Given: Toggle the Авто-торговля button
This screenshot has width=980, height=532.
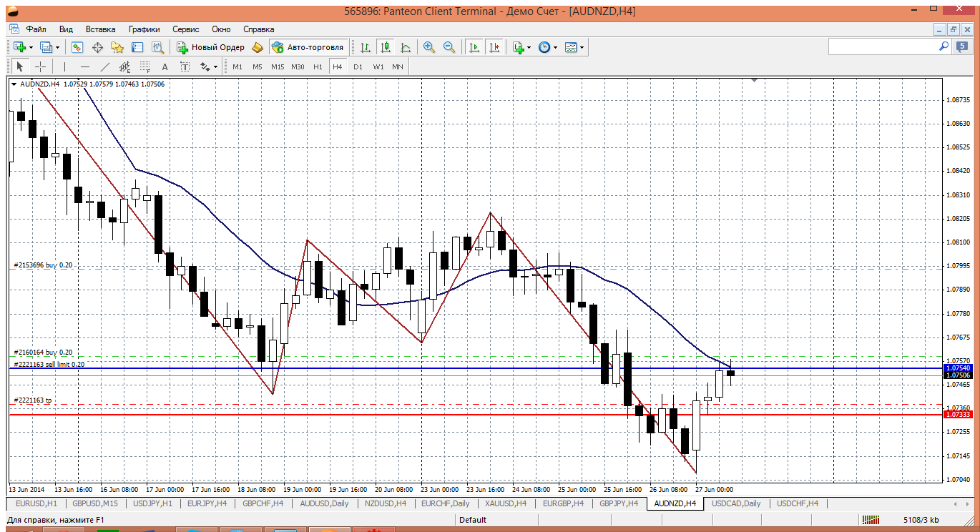Looking at the screenshot, I should (308, 47).
